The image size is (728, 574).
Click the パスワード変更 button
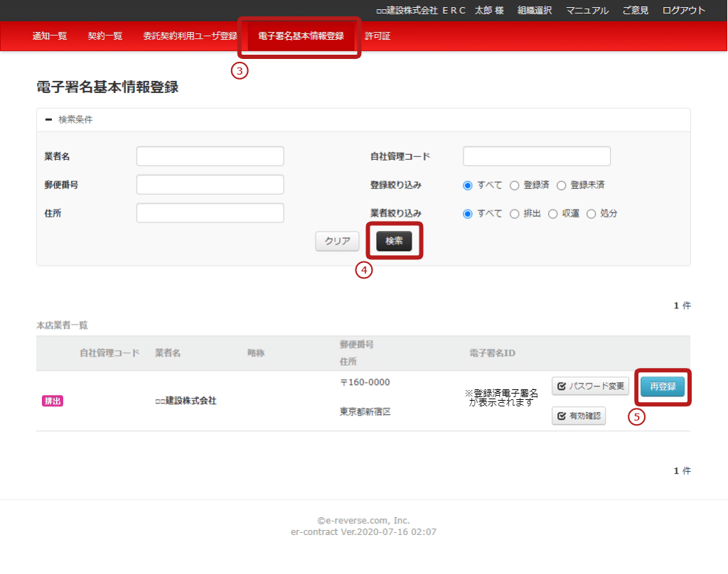[x=590, y=386]
